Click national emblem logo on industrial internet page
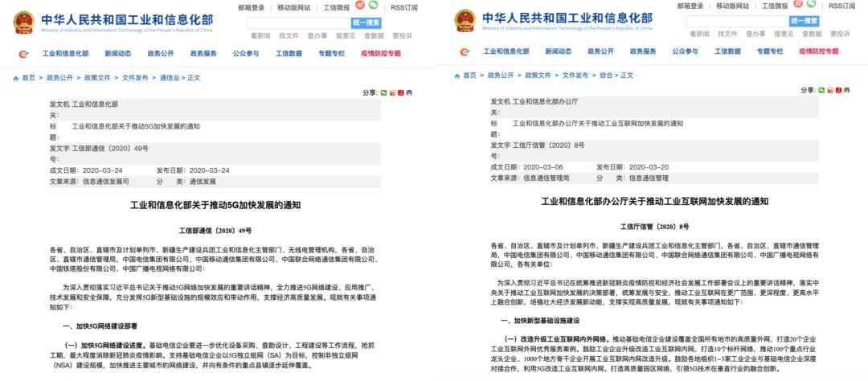This screenshot has width=868, height=381. pyautogui.click(x=465, y=21)
